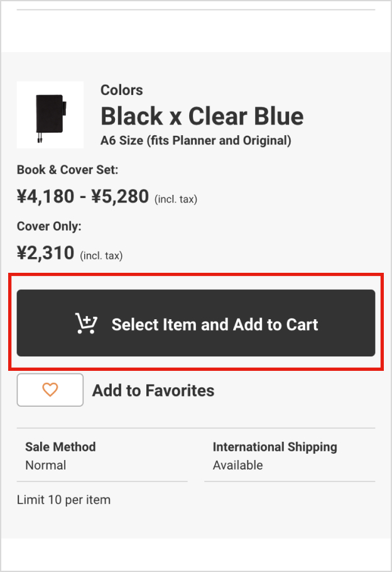Click the Select Item and Add to Cart button

196,323
